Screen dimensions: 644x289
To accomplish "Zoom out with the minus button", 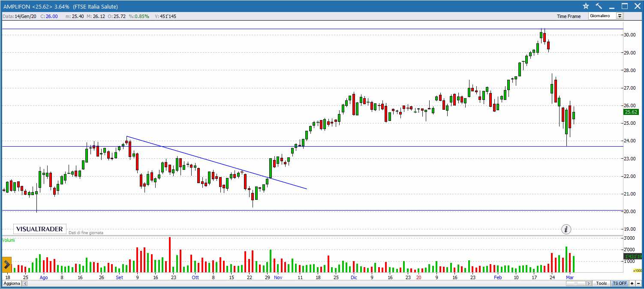I will [x=638, y=283].
